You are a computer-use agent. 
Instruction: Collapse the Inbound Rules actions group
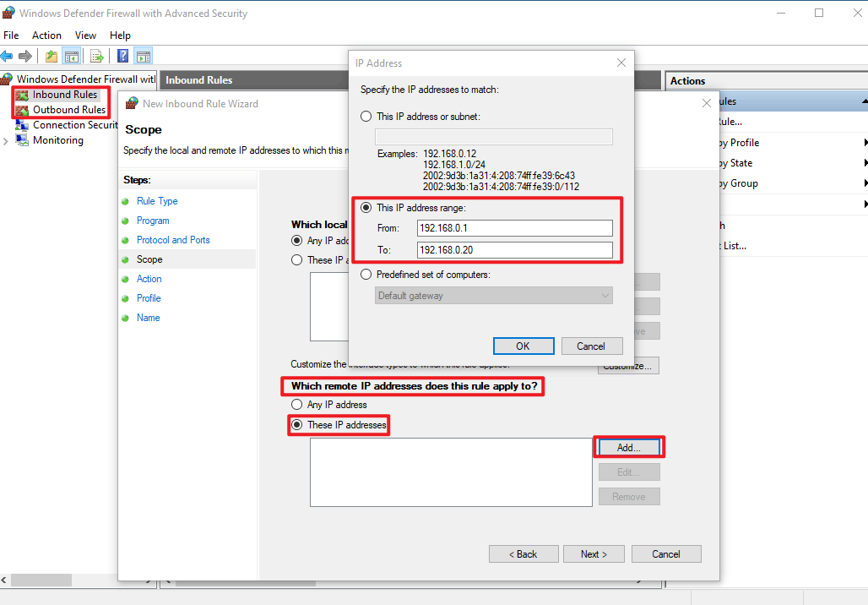(x=863, y=101)
